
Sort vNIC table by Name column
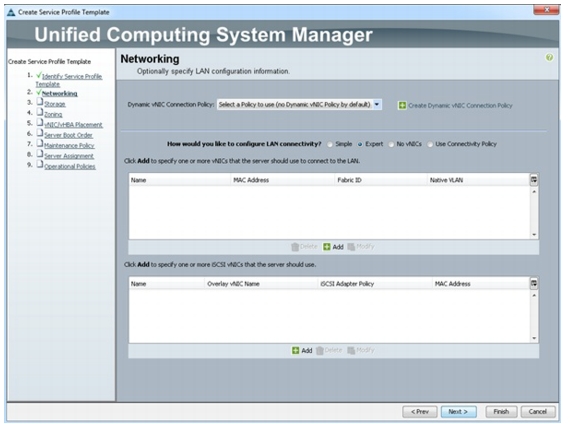180,180
